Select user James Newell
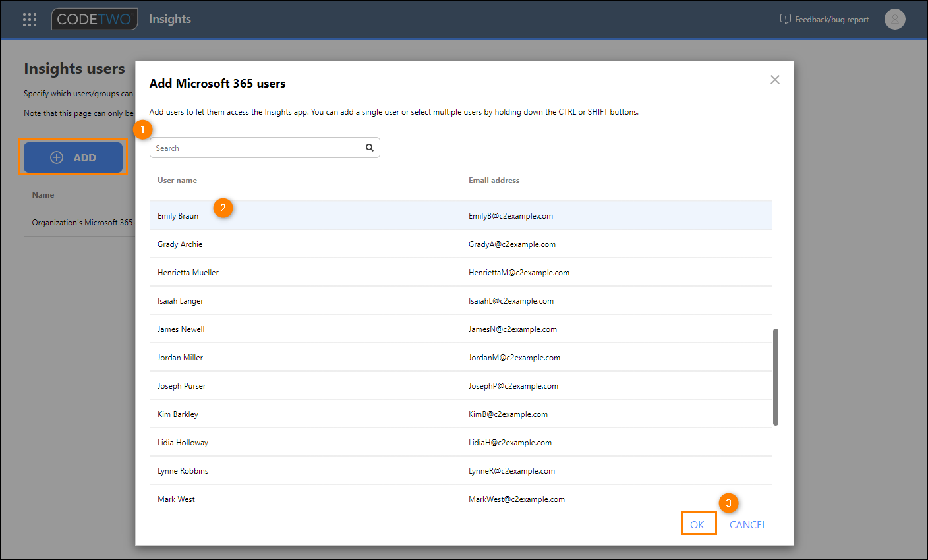Image resolution: width=928 pixels, height=560 pixels. pyautogui.click(x=461, y=329)
